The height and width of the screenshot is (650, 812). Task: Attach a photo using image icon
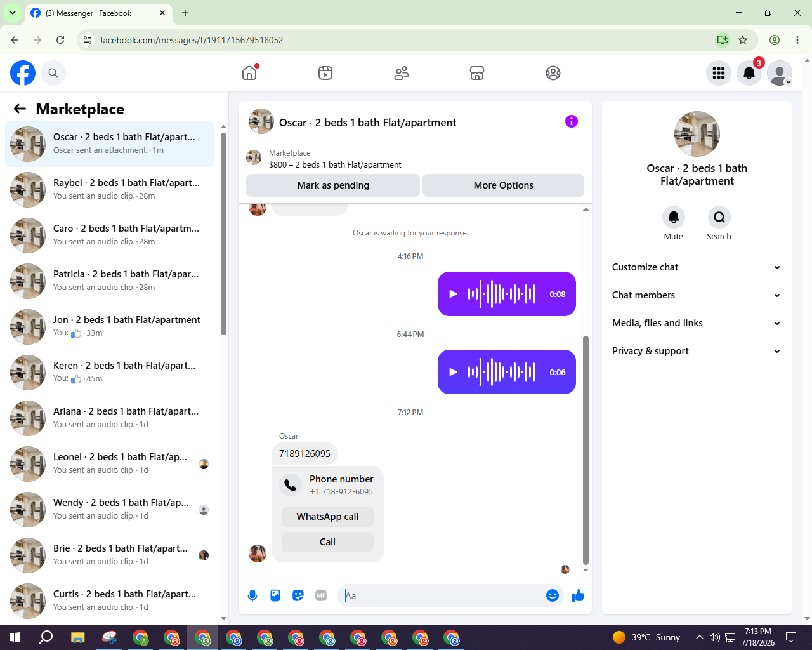pyautogui.click(x=275, y=595)
